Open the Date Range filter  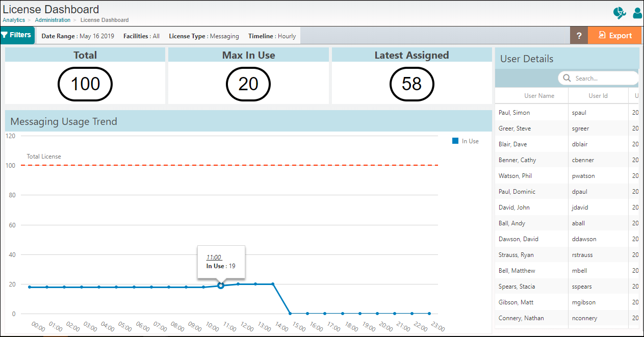point(78,36)
